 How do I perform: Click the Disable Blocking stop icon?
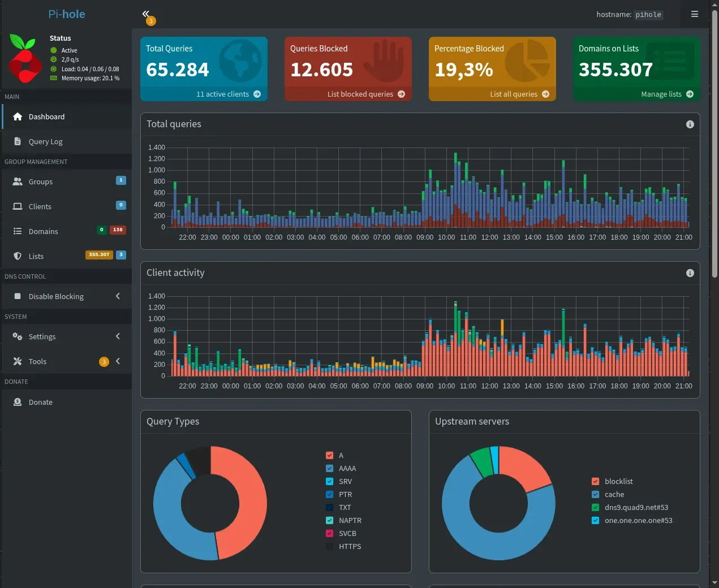(x=18, y=296)
